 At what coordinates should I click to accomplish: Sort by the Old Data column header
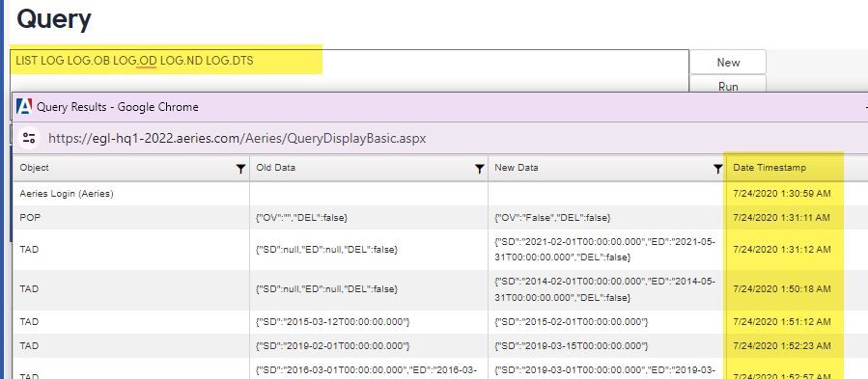click(276, 168)
